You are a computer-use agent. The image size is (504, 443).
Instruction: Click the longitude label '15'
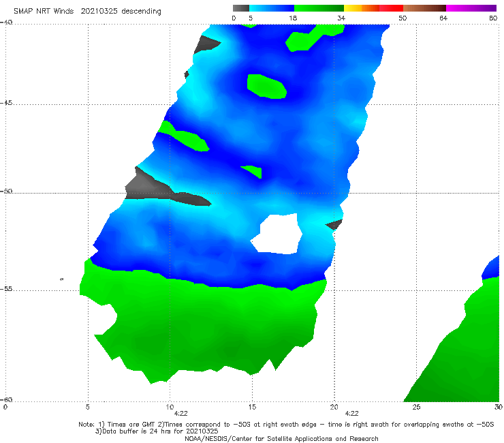tap(252, 408)
